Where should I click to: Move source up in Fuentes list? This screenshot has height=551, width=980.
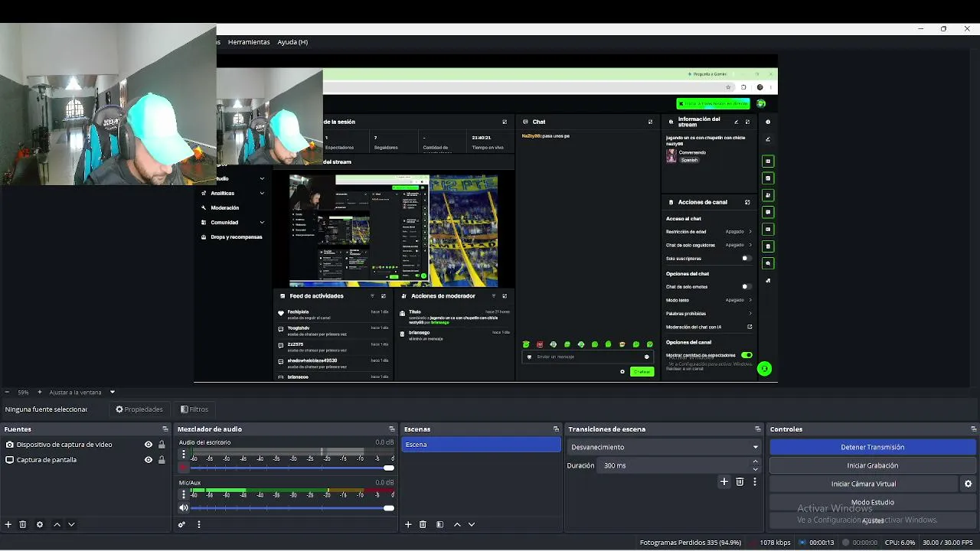tap(57, 524)
